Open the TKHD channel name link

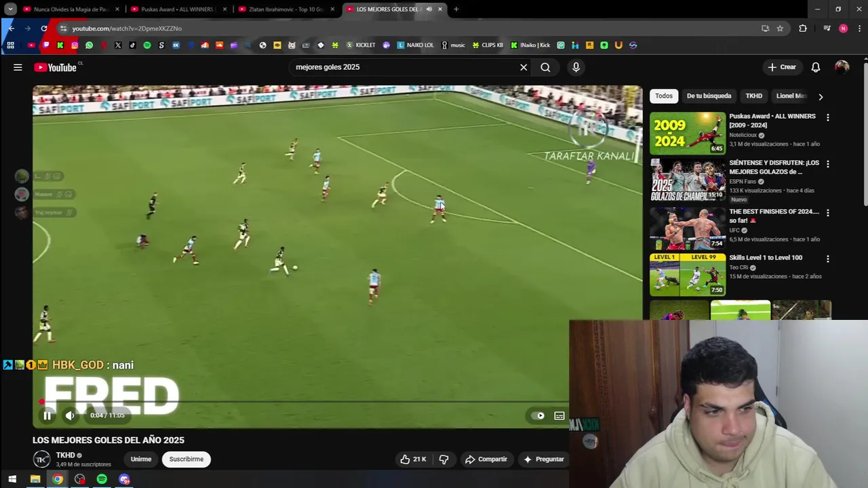click(65, 455)
